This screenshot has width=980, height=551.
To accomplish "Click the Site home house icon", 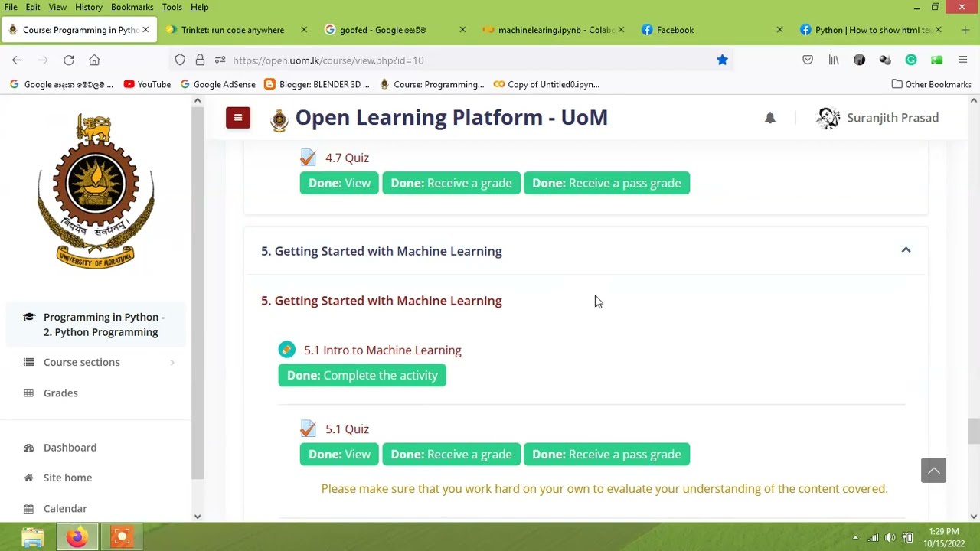I will coord(28,478).
